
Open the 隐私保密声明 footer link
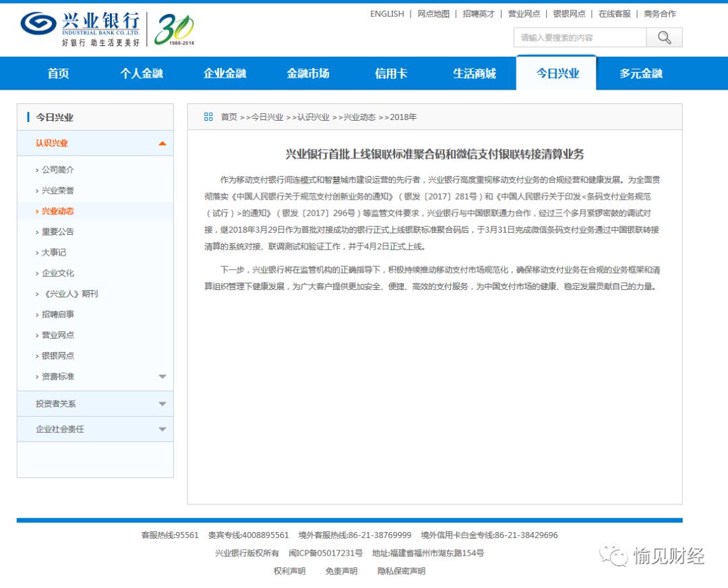click(401, 571)
